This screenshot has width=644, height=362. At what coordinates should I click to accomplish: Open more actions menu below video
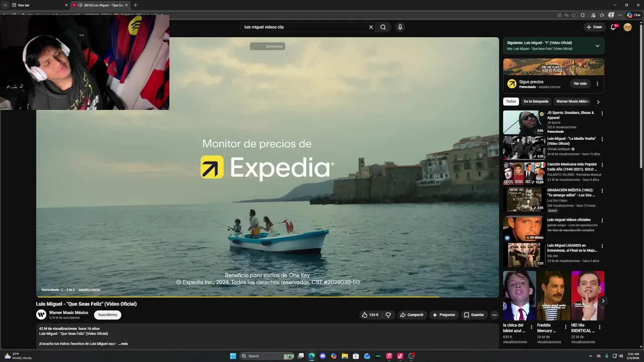pyautogui.click(x=494, y=315)
